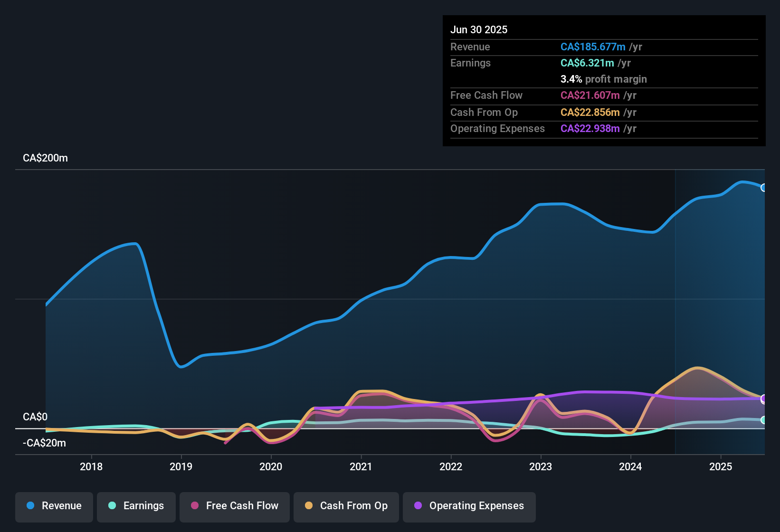Click the CA$185.677m revenue value in tooltip

coord(593,47)
